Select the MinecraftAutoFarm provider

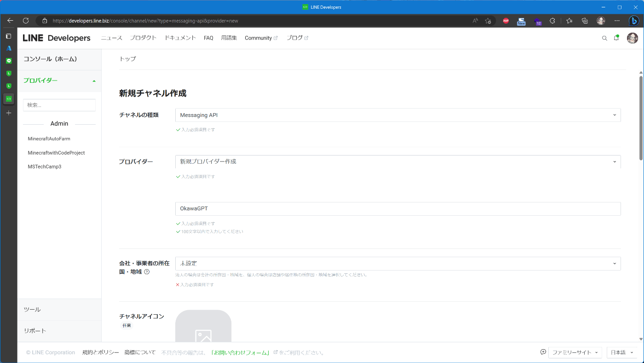pyautogui.click(x=49, y=138)
